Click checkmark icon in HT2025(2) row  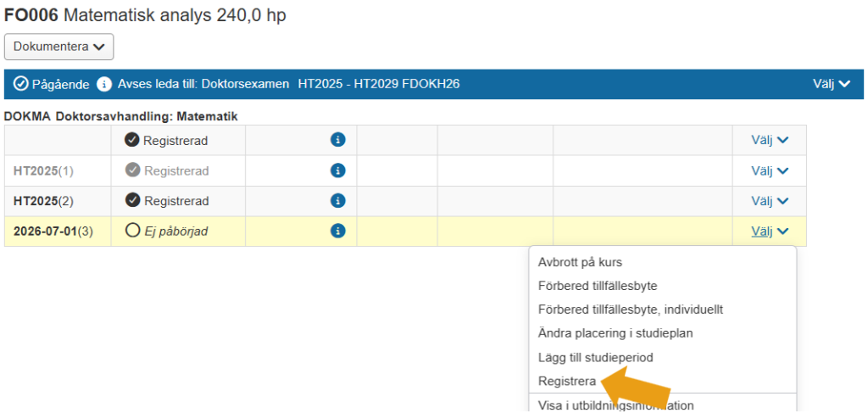132,200
